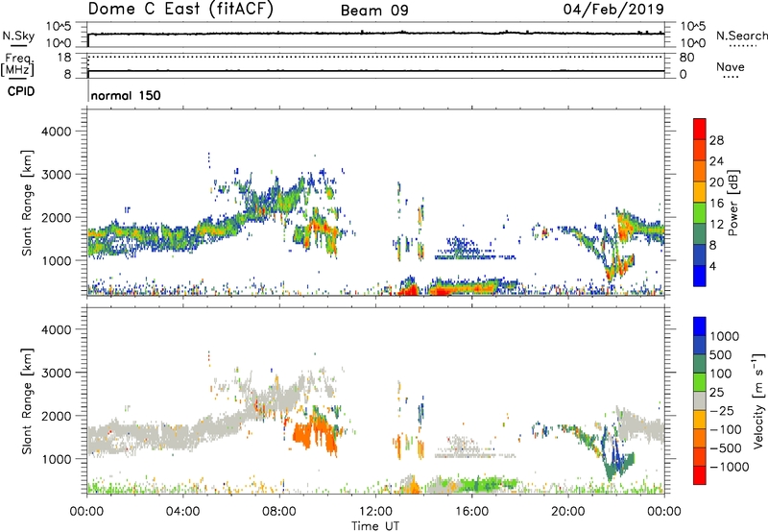Click the 'Dome C East (fitACF)' title
768x532 pixels.
[x=180, y=10]
